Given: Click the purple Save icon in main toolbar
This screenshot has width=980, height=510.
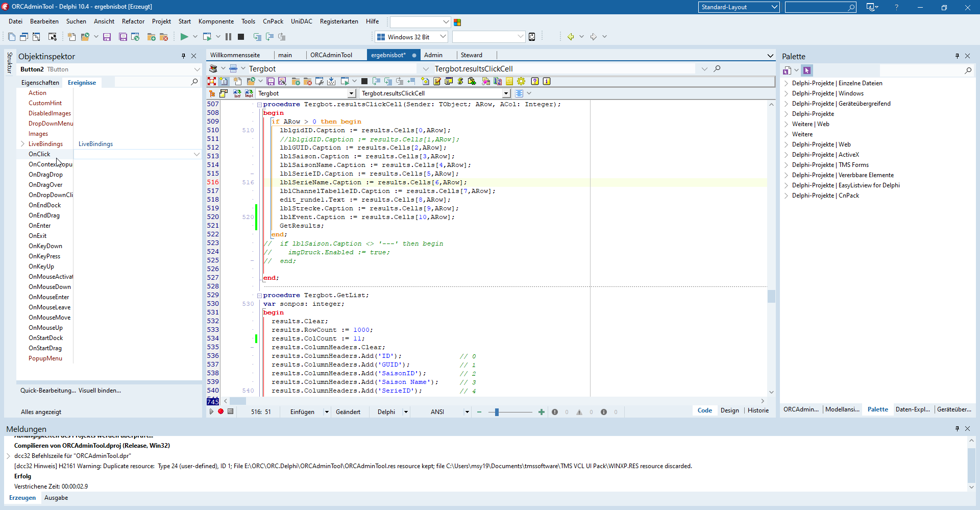Looking at the screenshot, I should click(107, 37).
